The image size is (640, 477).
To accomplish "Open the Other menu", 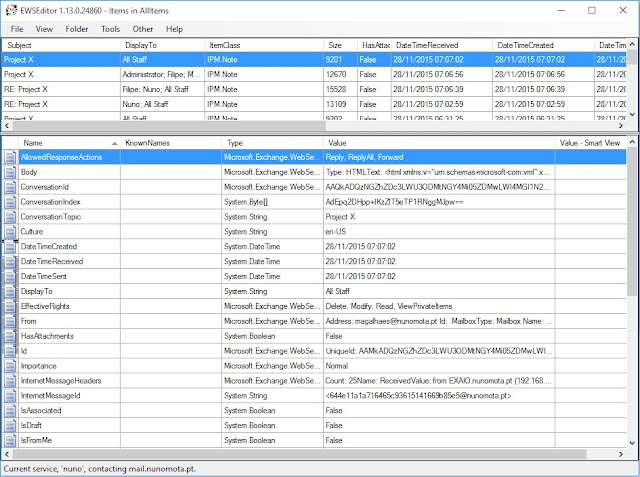I will pyautogui.click(x=142, y=29).
